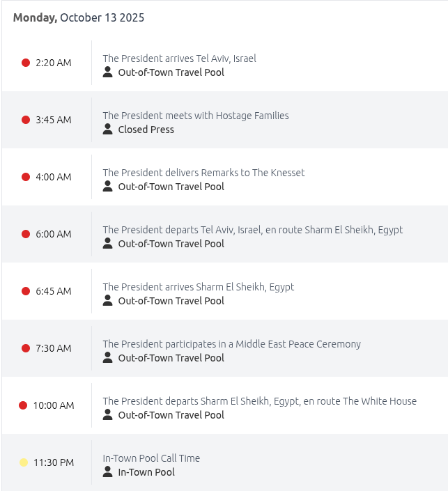
Task: Click person icon under Knesset remarks
Action: click(x=108, y=186)
